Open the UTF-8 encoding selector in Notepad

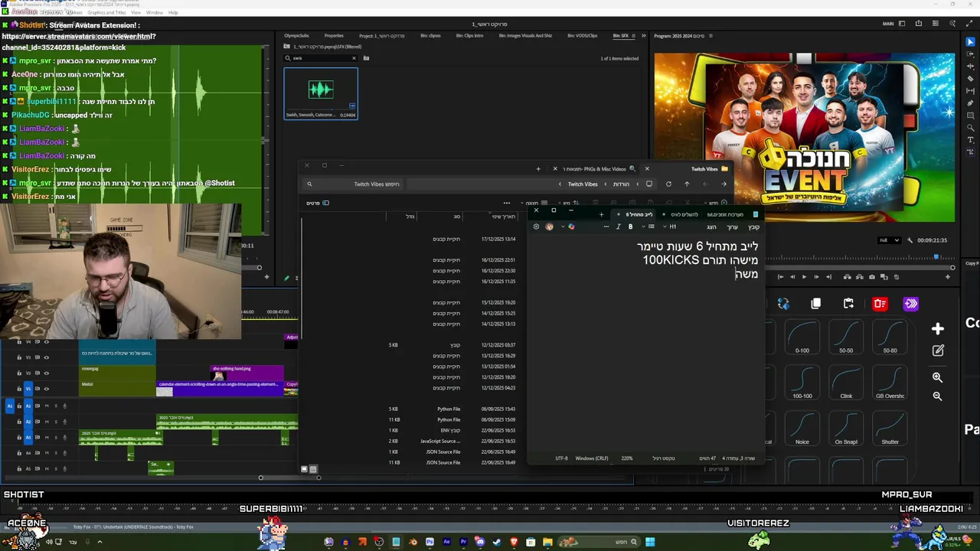tap(561, 458)
